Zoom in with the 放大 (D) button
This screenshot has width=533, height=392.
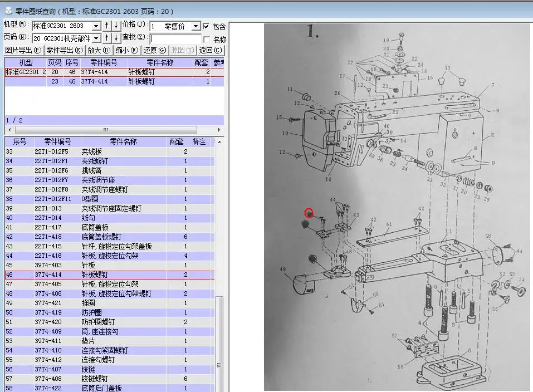click(99, 50)
